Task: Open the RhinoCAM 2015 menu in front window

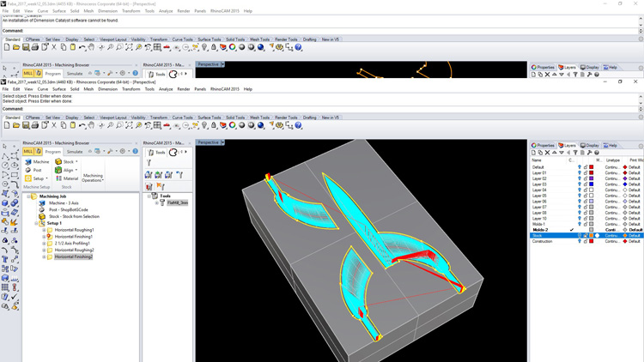Action: [225, 89]
